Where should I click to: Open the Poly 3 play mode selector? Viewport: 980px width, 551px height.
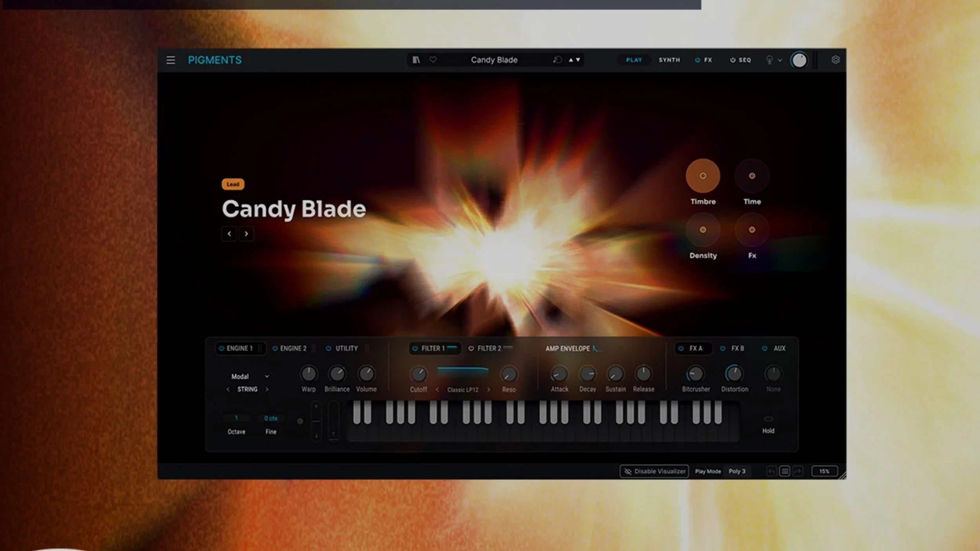point(737,471)
